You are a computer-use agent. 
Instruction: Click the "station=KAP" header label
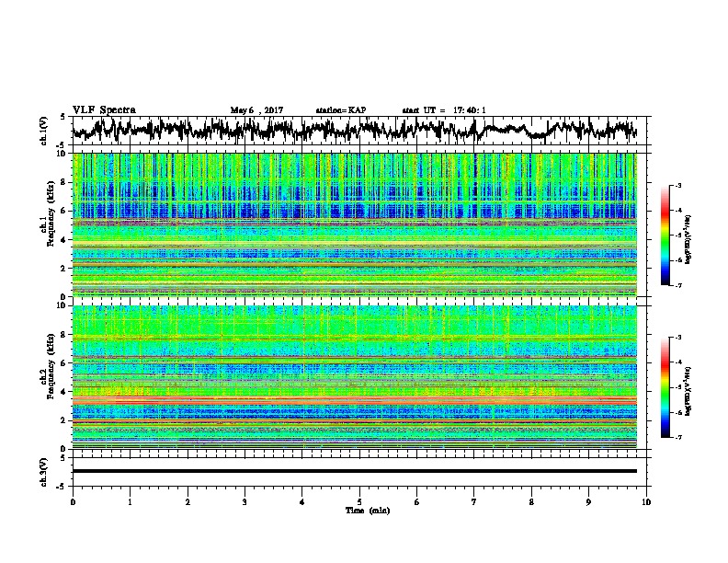[341, 110]
